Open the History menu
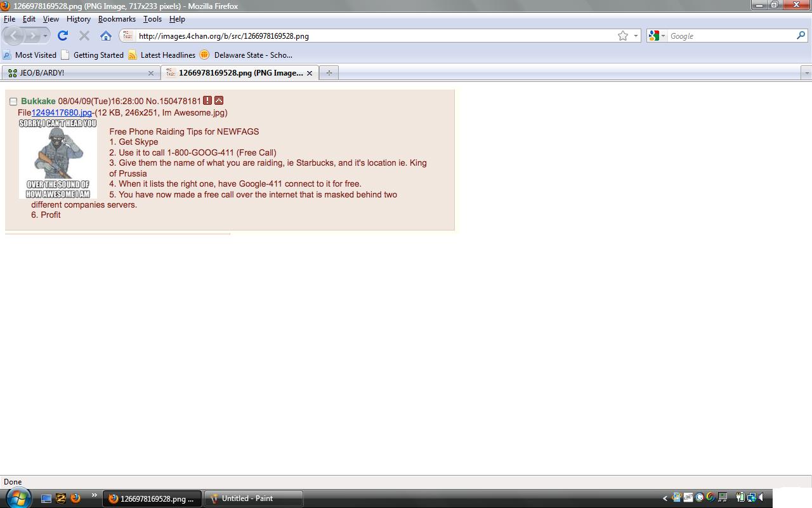The image size is (812, 508). pos(79,19)
